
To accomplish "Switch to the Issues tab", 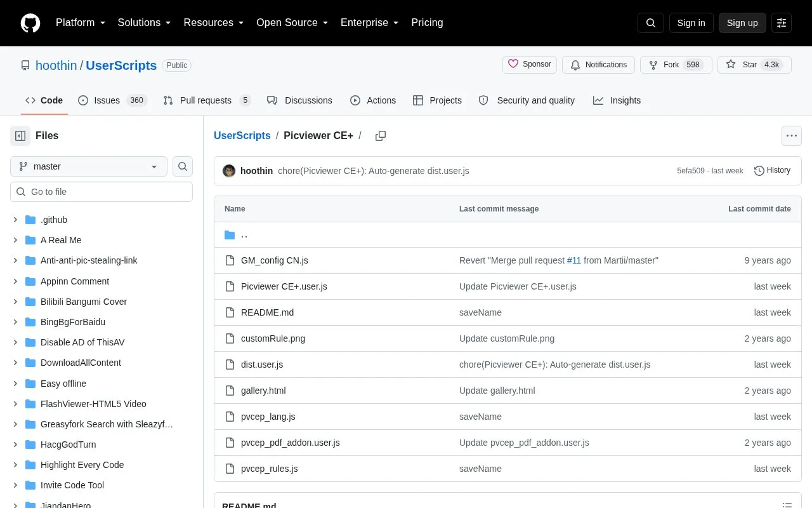I will click(113, 100).
